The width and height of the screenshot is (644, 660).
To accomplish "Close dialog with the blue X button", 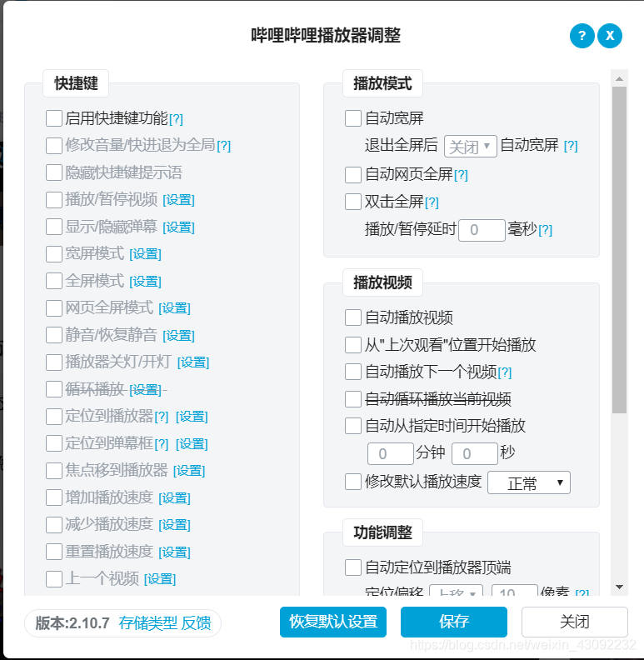I will [x=610, y=36].
